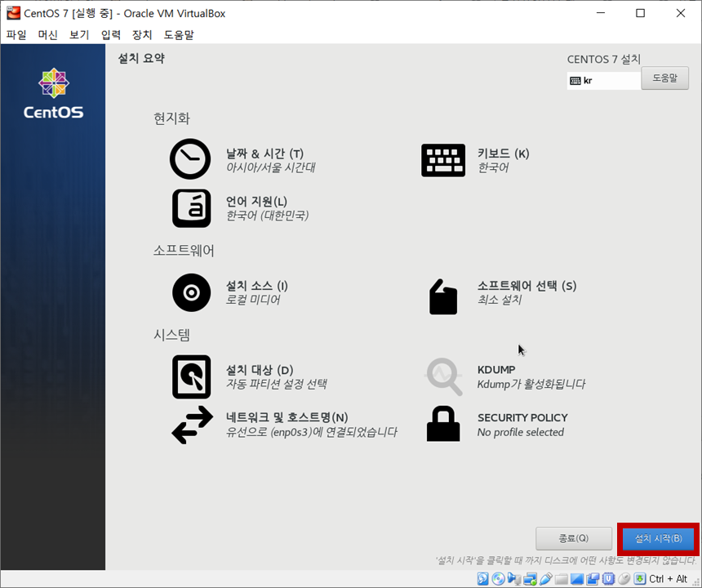The image size is (702, 588).
Task: Click the Kdump가 활성화됩니다 status text
Action: coord(531,384)
